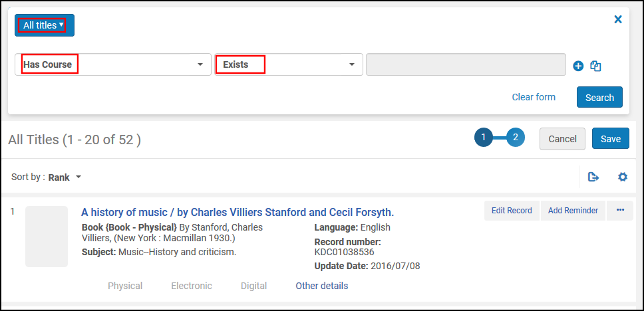Expand the Exists operator dropdown
Image resolution: width=644 pixels, height=311 pixels.
[x=288, y=65]
